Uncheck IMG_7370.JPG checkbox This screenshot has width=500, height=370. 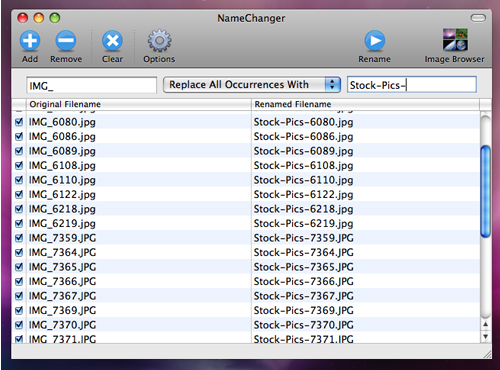pyautogui.click(x=19, y=325)
